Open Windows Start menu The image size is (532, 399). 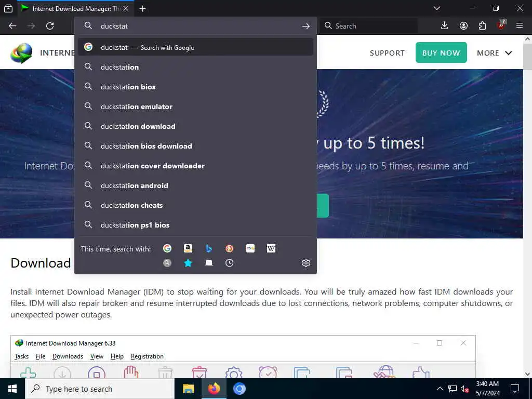(x=12, y=389)
